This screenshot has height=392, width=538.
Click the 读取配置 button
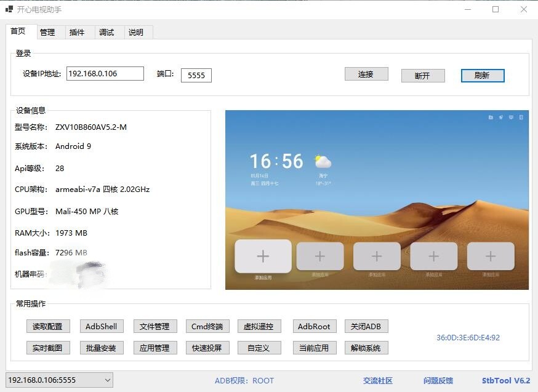[x=48, y=327]
